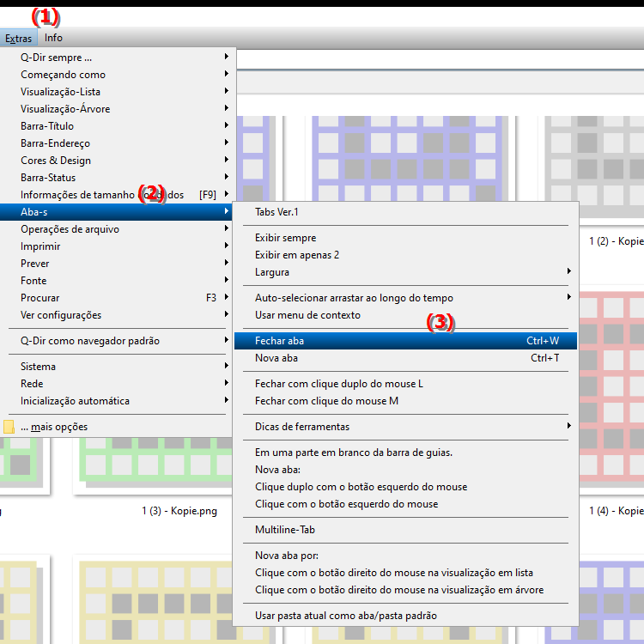Viewport: 644px width, 644px height.
Task: Expand the Começando como submenu
Action: tap(118, 75)
